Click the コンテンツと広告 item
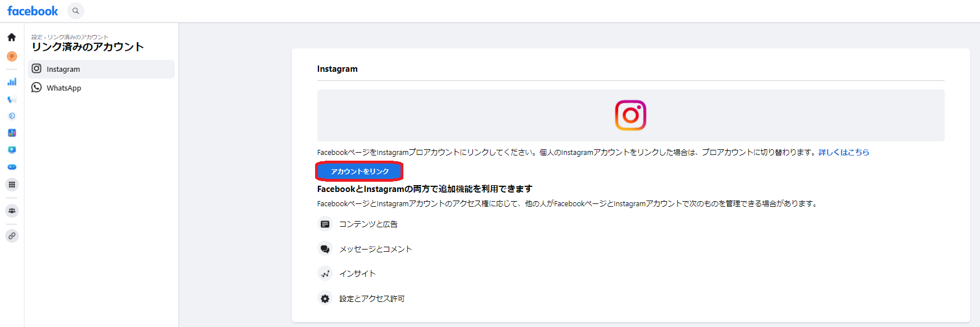This screenshot has height=327, width=980. [368, 224]
